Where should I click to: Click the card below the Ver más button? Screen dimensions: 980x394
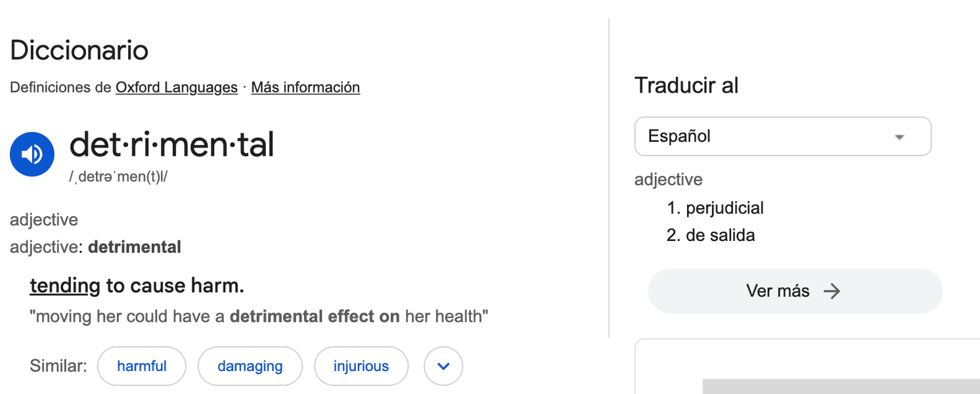[807, 366]
